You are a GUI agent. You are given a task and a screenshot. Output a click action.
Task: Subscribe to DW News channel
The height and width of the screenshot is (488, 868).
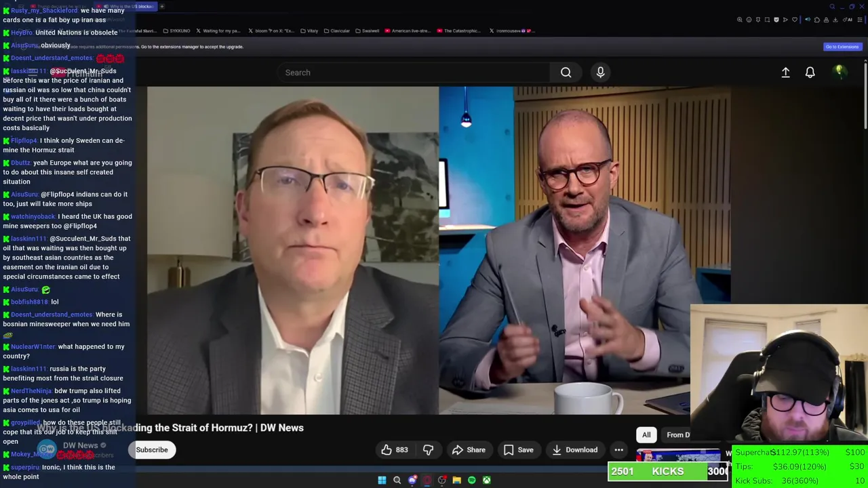click(152, 450)
